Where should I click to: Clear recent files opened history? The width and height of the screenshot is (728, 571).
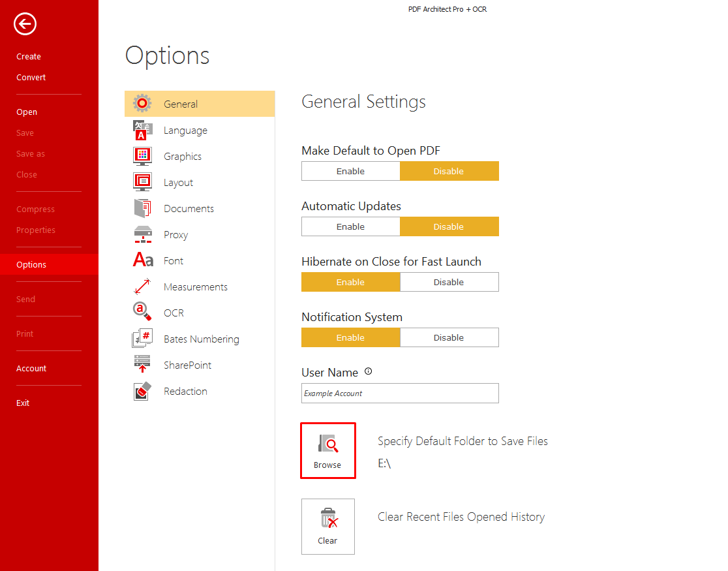coord(327,527)
